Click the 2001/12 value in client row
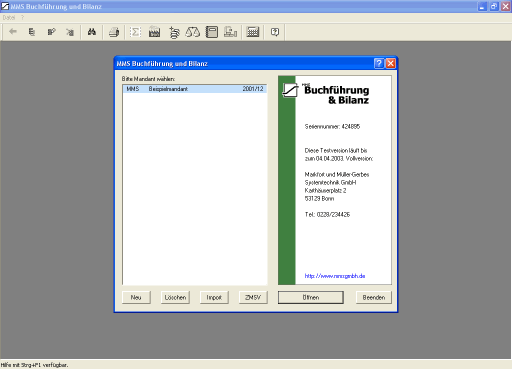This screenshot has width=512, height=369. 253,89
